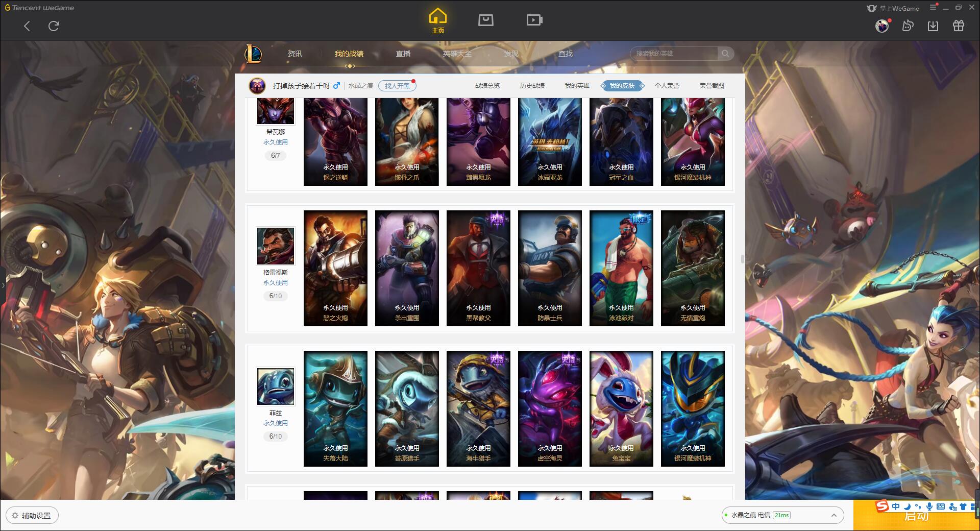Open the 骸骨之爪 skin card
The width and height of the screenshot is (980, 531).
(x=407, y=142)
